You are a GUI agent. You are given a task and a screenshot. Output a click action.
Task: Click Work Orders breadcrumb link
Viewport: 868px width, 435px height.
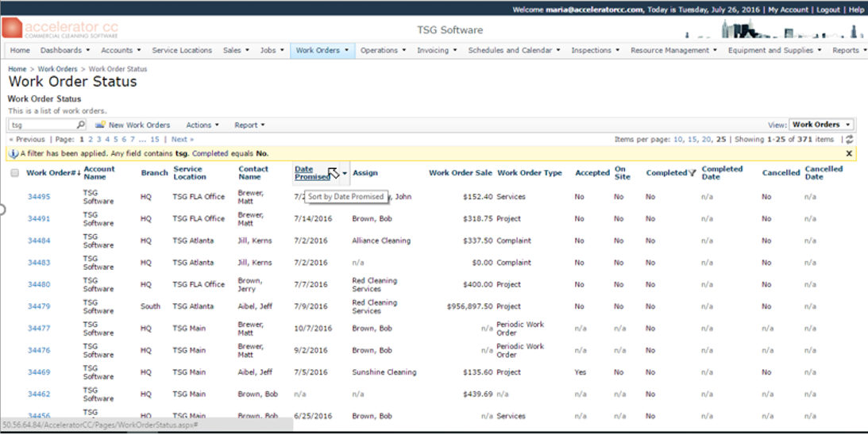click(x=57, y=69)
